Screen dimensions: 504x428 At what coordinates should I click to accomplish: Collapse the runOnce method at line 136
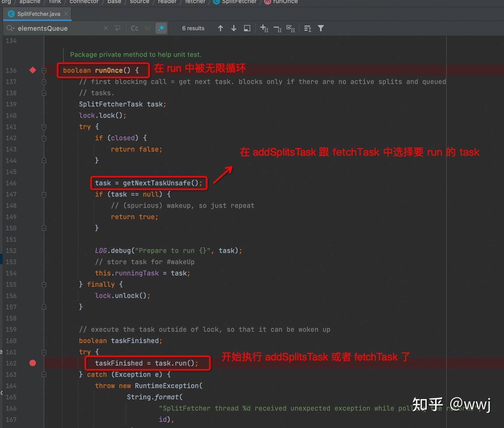coord(44,70)
